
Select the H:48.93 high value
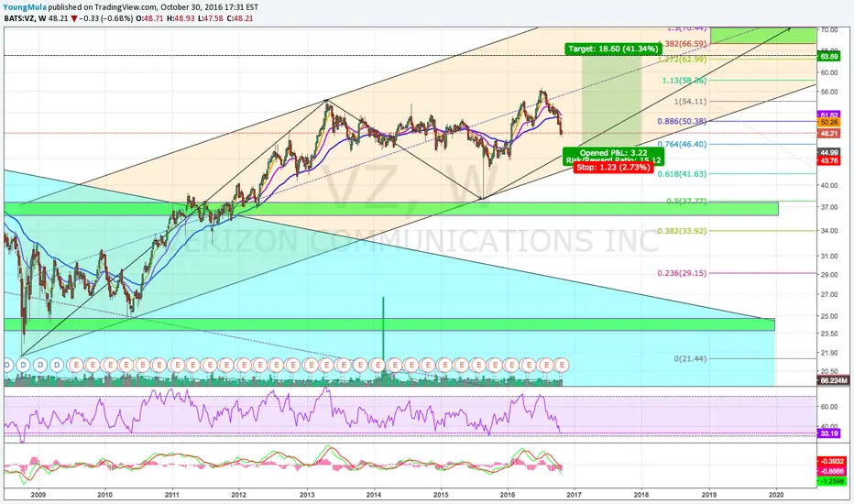pyautogui.click(x=181, y=18)
